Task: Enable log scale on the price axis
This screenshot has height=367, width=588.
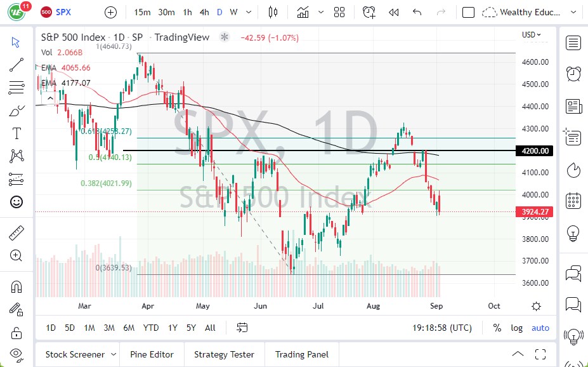Action: 516,328
